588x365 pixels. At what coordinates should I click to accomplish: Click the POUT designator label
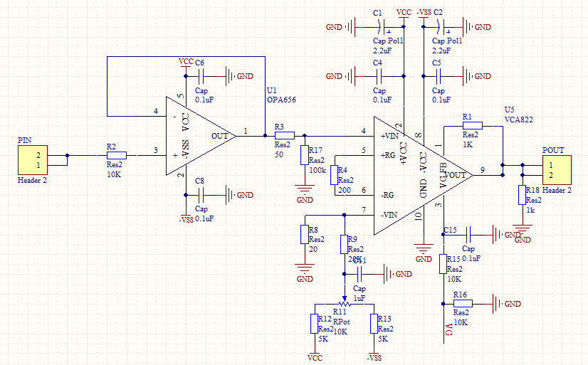tap(552, 150)
